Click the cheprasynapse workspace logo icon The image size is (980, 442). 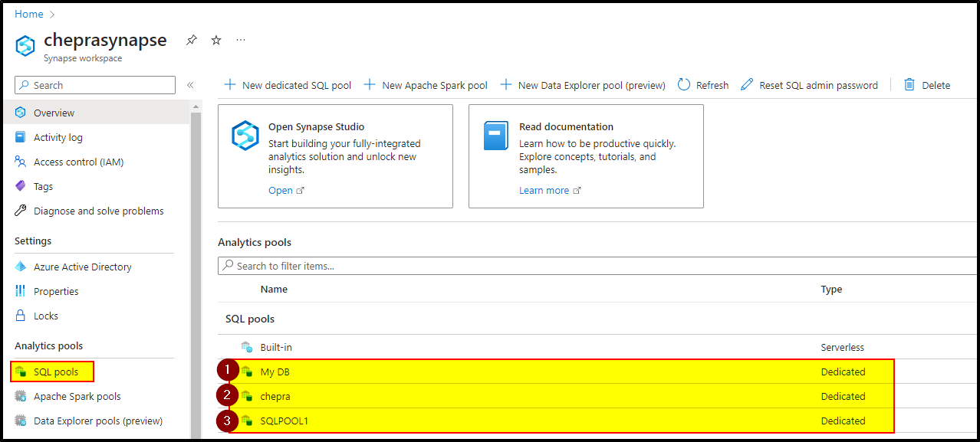[25, 46]
